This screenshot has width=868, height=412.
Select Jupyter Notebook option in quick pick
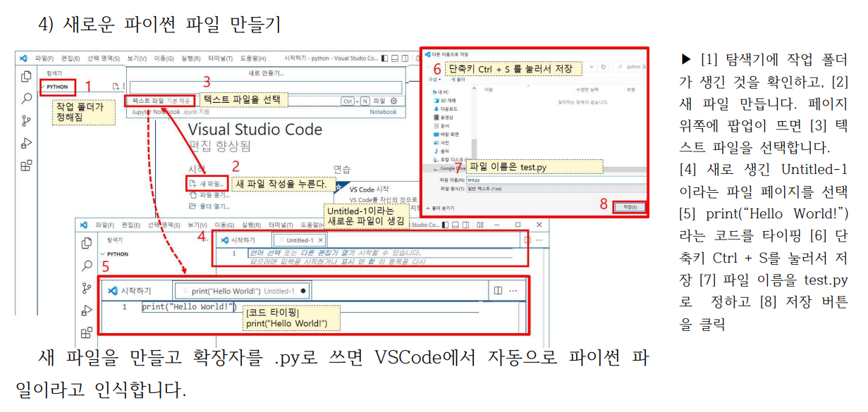pyautogui.click(x=265, y=111)
